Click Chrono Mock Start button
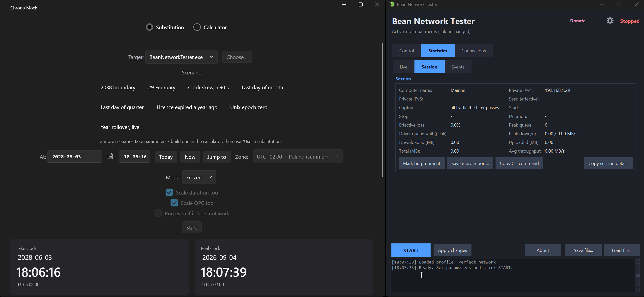Image resolution: width=644 pixels, height=297 pixels. (192, 228)
